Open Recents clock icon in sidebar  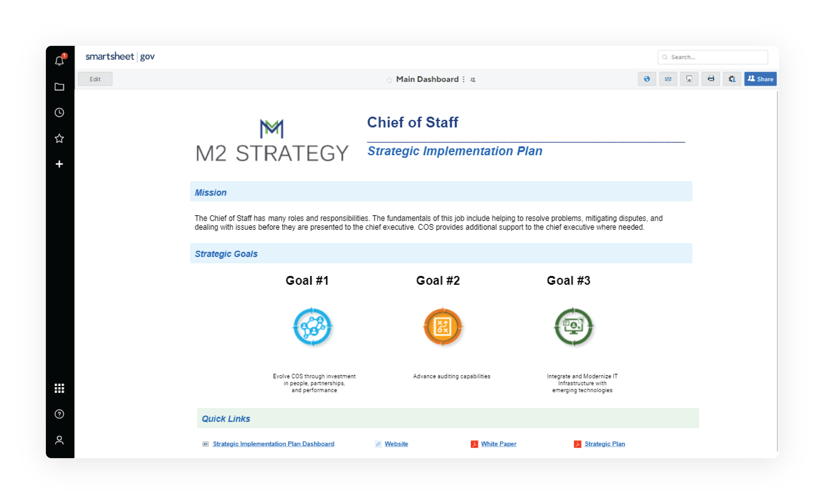[x=59, y=112]
